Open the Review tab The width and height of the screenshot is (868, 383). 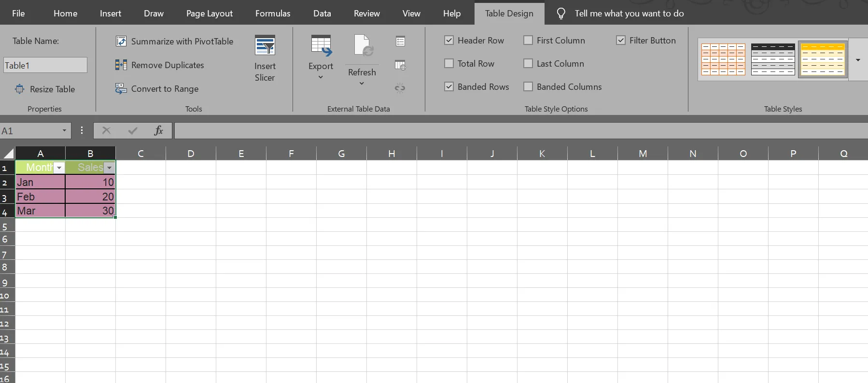(x=367, y=14)
